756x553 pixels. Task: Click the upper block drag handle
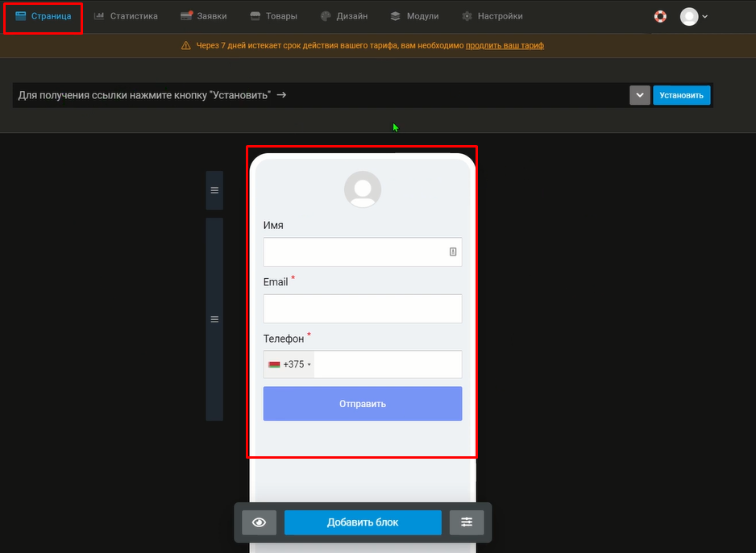[x=214, y=190]
